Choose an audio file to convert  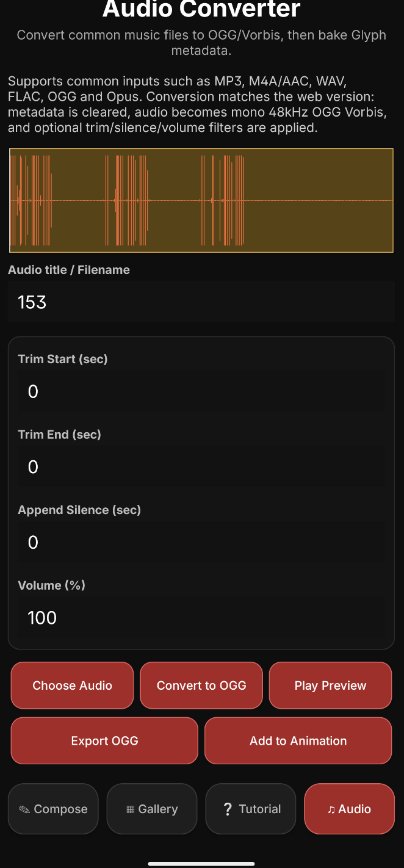(x=72, y=685)
